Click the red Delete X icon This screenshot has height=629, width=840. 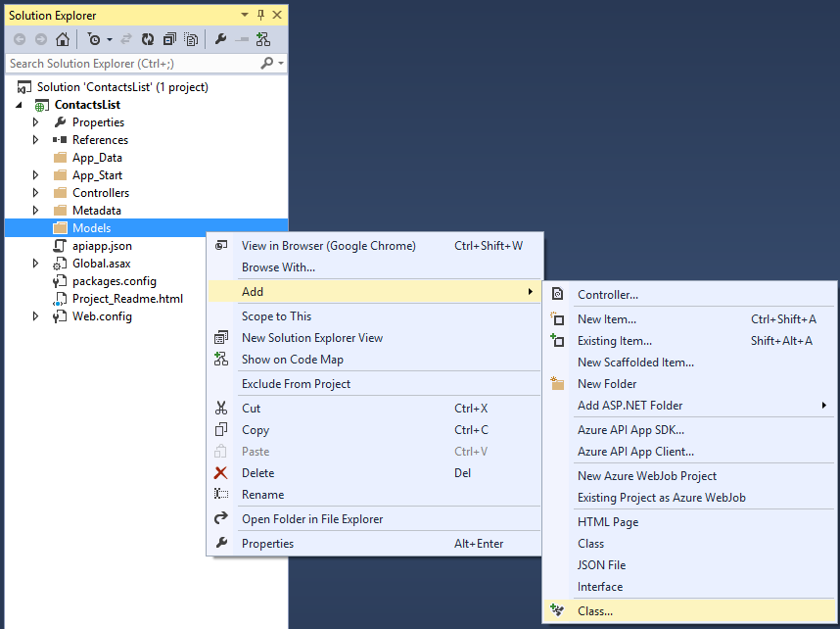tap(220, 473)
